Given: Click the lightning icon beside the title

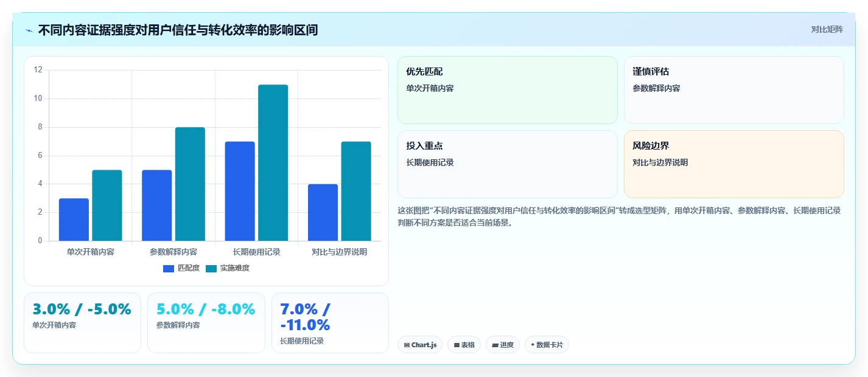Looking at the screenshot, I should click(29, 30).
